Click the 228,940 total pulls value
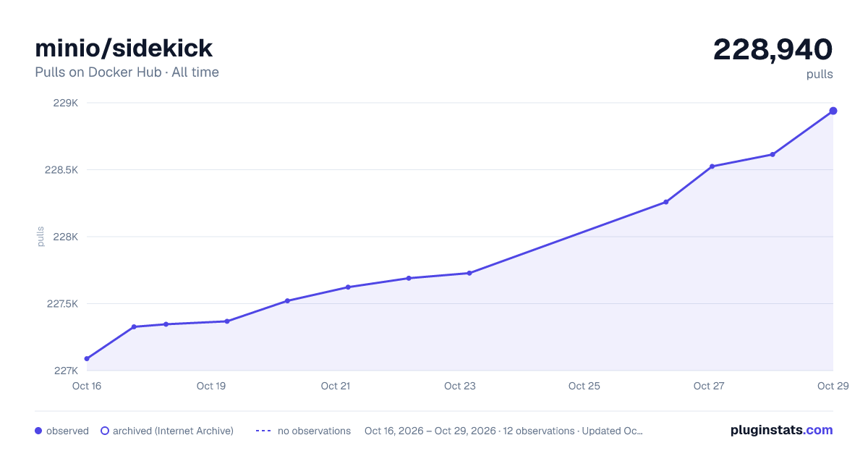The height and width of the screenshot is (456, 868). [773, 49]
